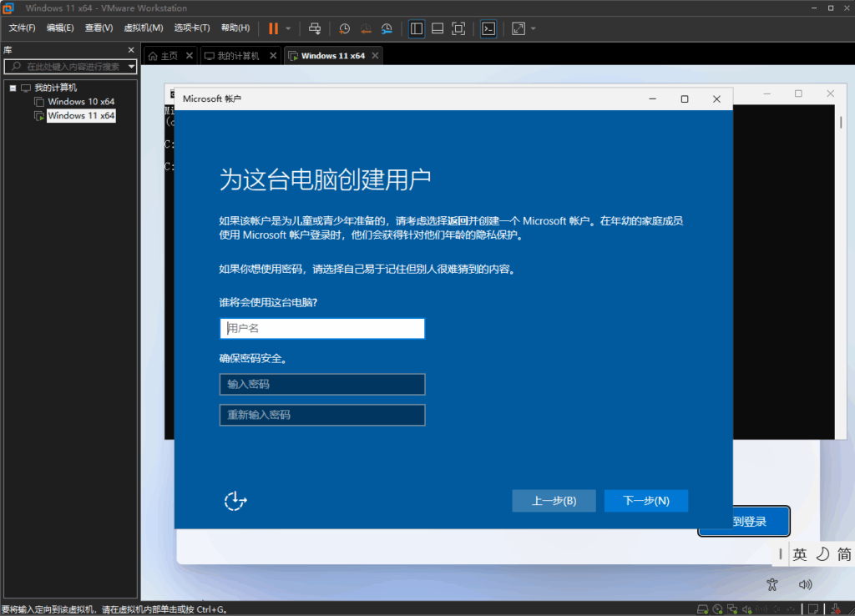855x616 pixels.
Task: Minimize the command prompt window behind the dialog
Action: (x=766, y=93)
